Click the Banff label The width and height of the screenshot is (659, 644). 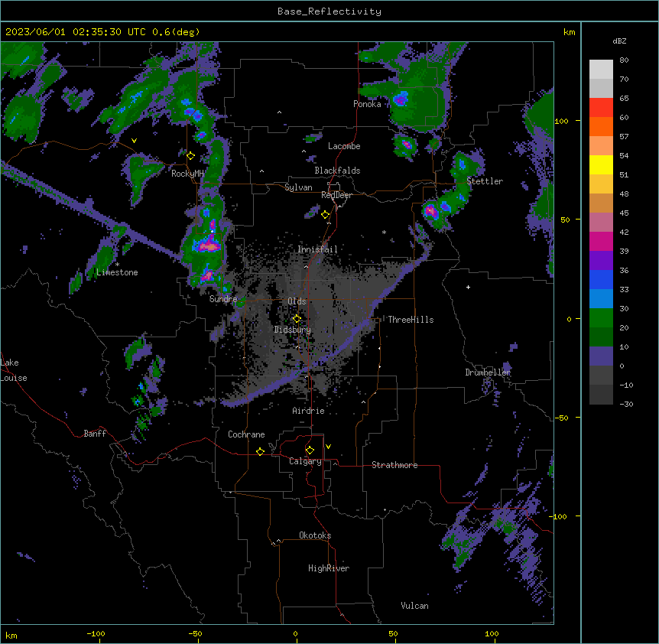(95, 434)
